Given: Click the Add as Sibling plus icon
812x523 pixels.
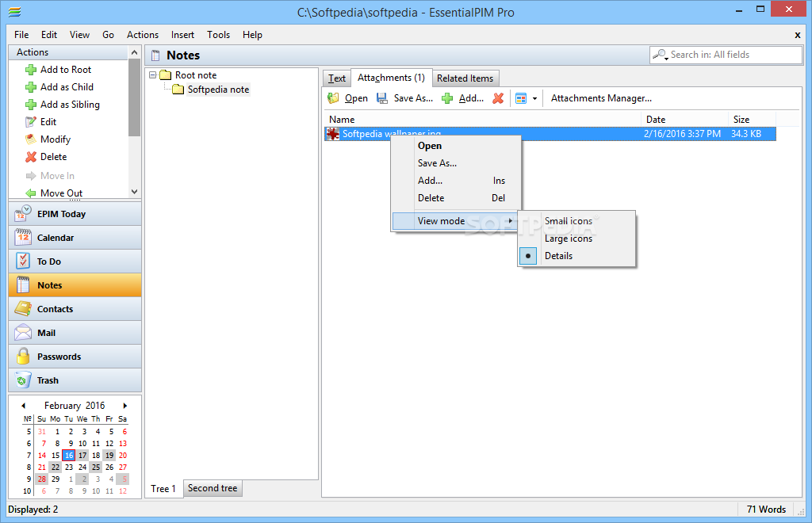Looking at the screenshot, I should pos(31,105).
